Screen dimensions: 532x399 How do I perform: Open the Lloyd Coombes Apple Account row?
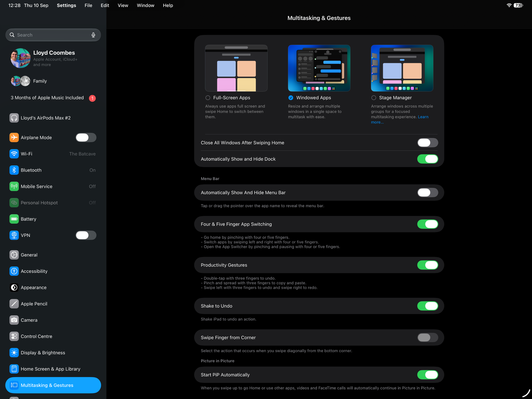(53, 58)
